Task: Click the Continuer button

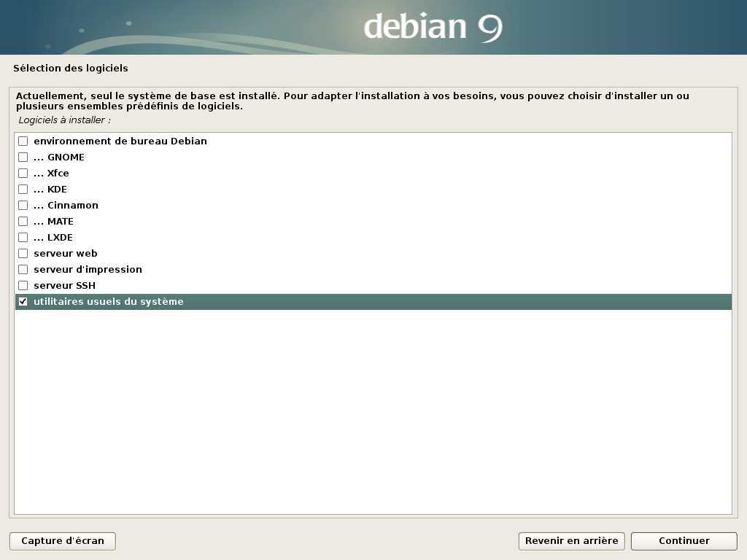Action: [x=684, y=541]
